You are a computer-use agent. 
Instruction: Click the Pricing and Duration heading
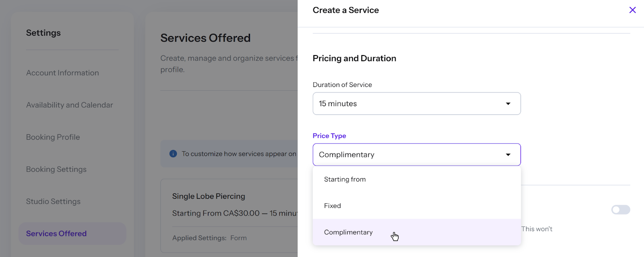354,58
